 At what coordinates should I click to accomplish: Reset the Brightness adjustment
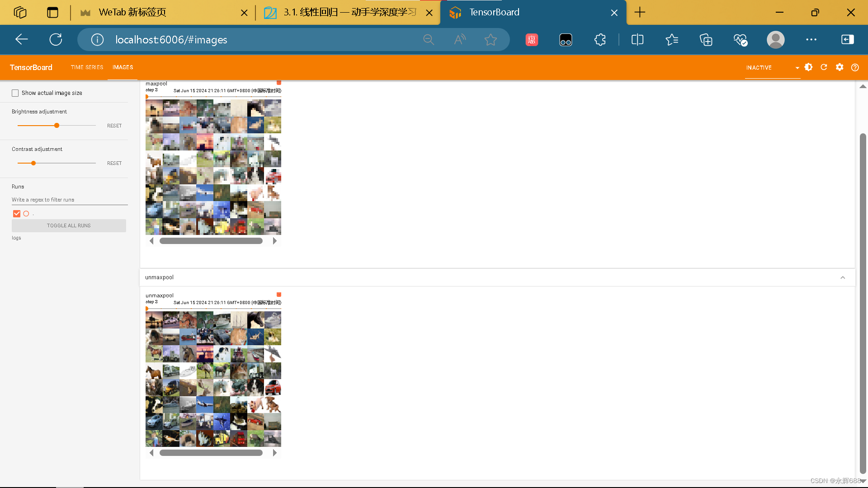pyautogui.click(x=114, y=126)
